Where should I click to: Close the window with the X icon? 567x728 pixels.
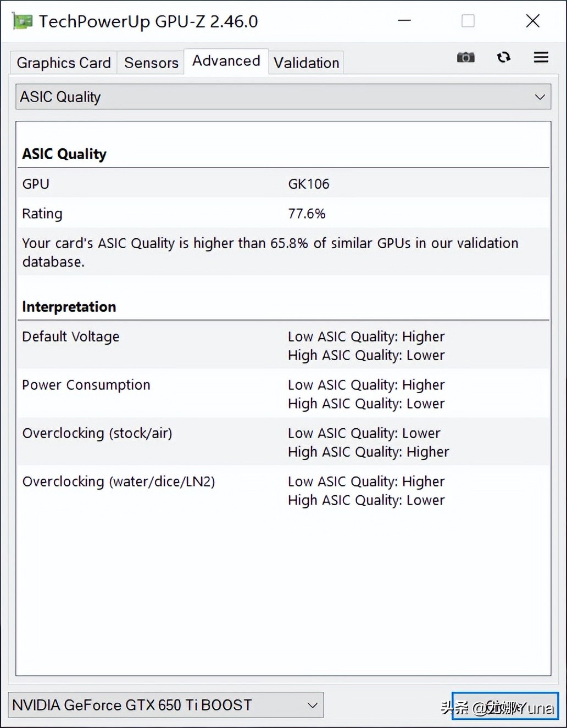click(x=532, y=21)
